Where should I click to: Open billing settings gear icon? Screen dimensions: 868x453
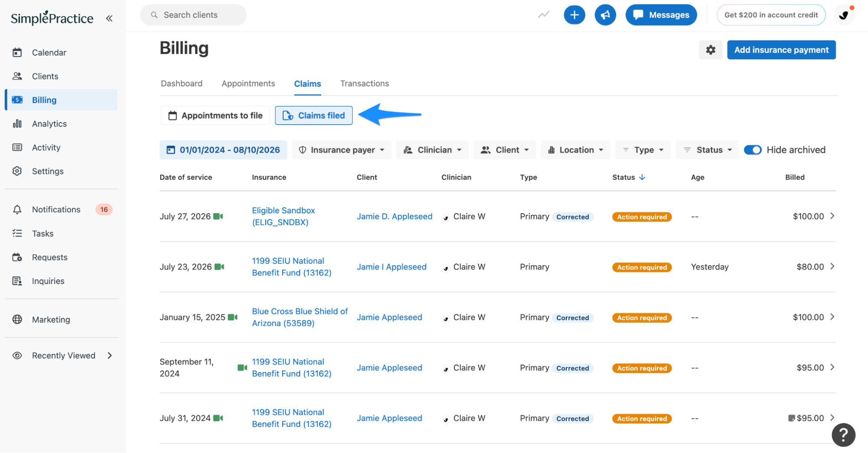[710, 50]
